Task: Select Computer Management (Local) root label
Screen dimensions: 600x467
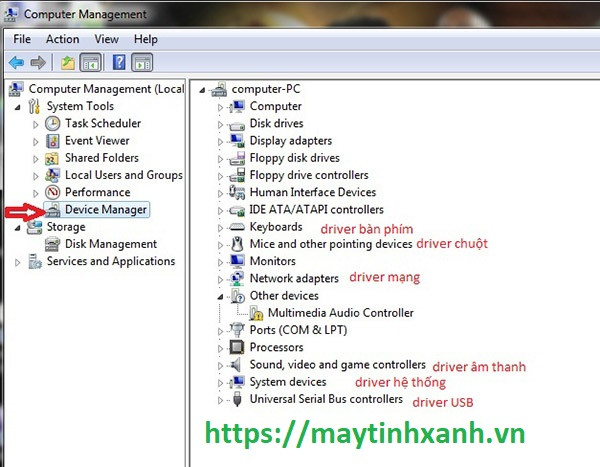Action: click(x=106, y=89)
